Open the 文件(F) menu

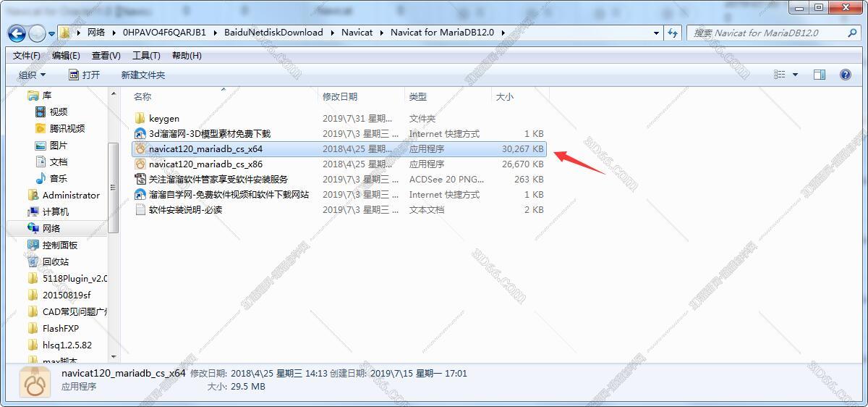tap(27, 56)
